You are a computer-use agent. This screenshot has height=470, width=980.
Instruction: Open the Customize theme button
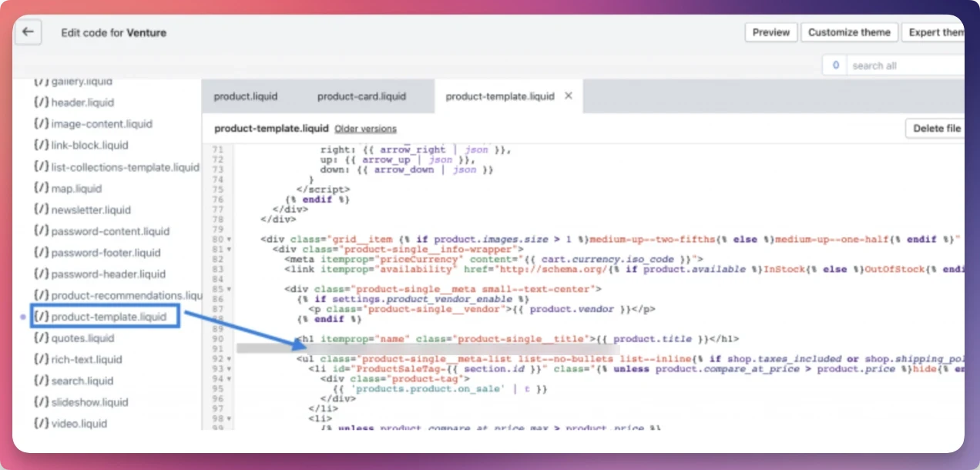pos(849,32)
